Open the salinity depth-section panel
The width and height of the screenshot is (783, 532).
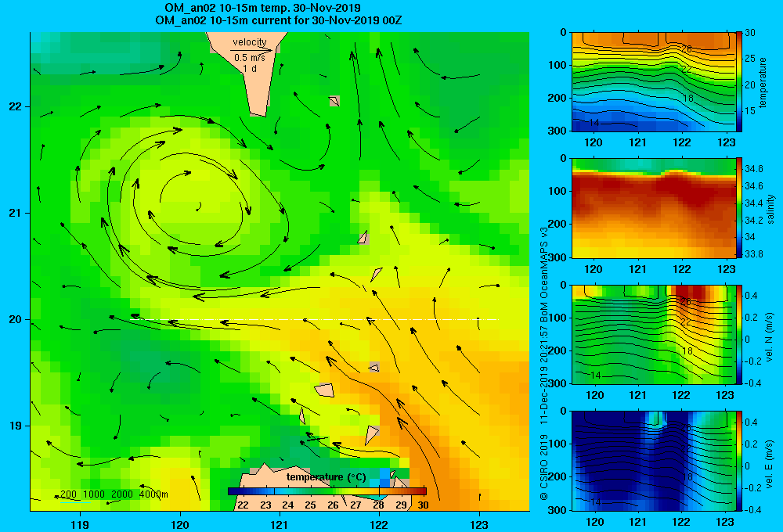pos(654,208)
